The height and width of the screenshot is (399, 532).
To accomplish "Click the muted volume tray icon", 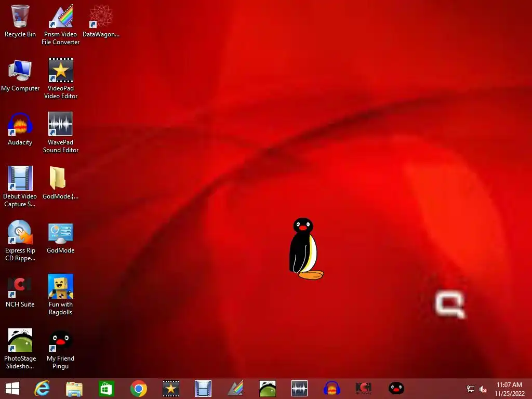I will click(483, 389).
